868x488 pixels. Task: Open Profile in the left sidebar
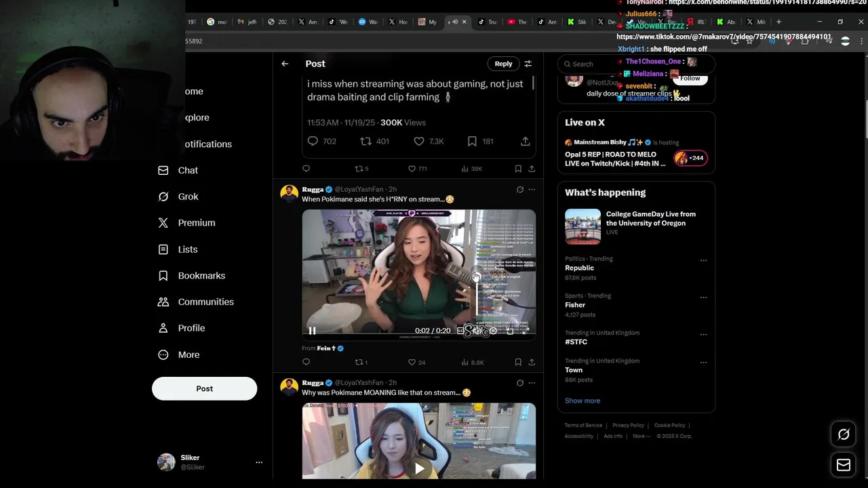[181, 328]
